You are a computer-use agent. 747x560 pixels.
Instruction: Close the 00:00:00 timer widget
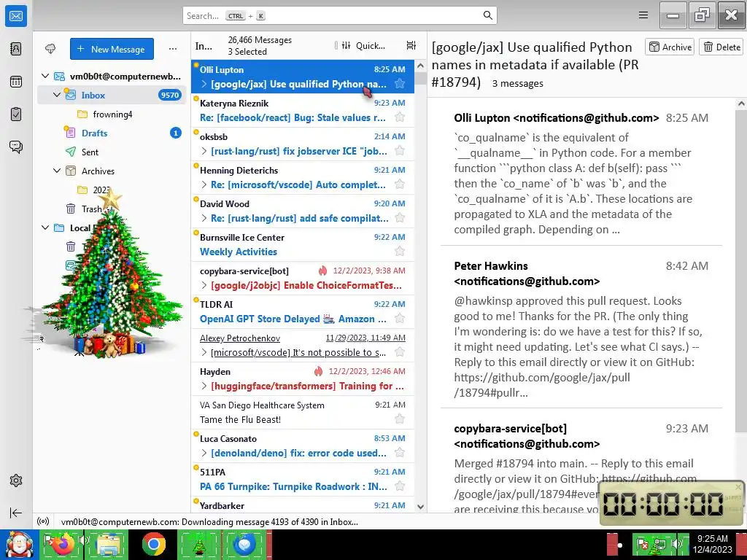[x=738, y=486]
